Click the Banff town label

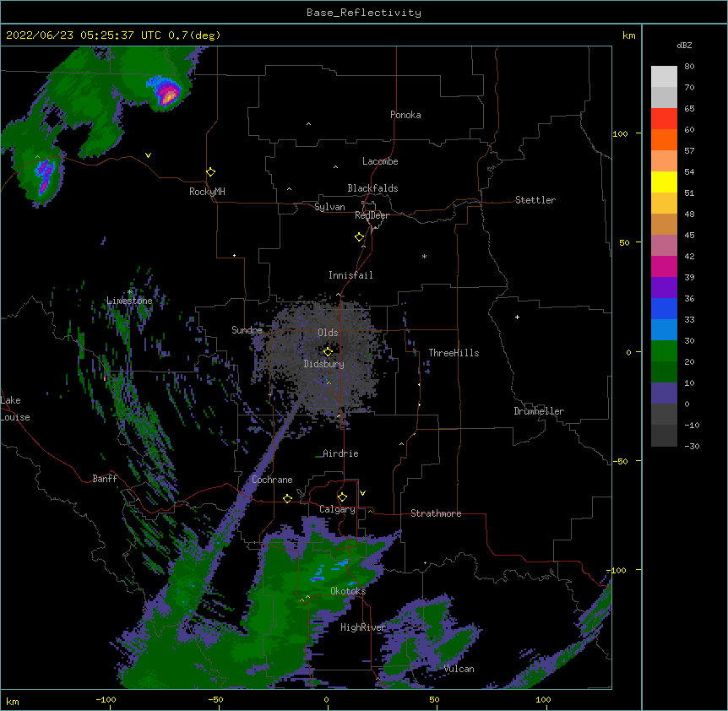pos(105,479)
